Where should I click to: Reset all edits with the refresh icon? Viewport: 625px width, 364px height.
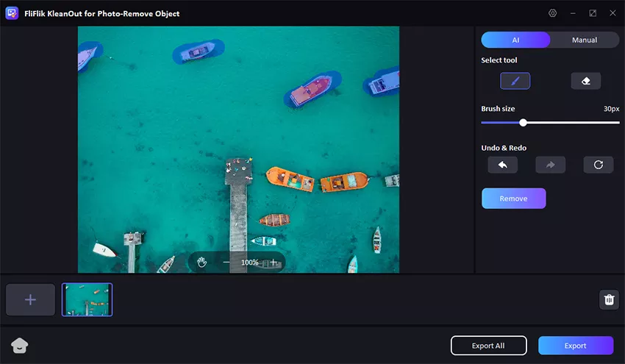(x=598, y=165)
